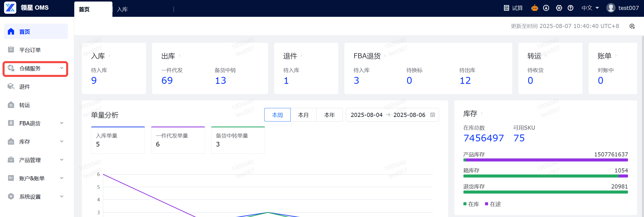Open the orange robot assistant icon
The image size is (644, 217).
[535, 8]
